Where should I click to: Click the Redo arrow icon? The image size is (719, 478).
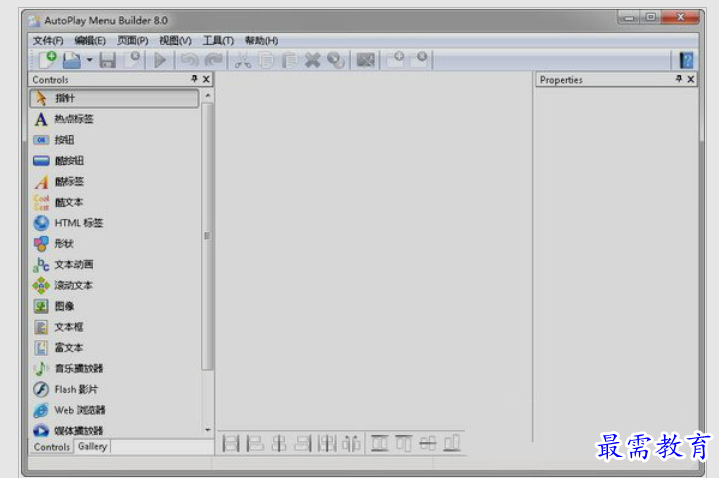pos(214,60)
